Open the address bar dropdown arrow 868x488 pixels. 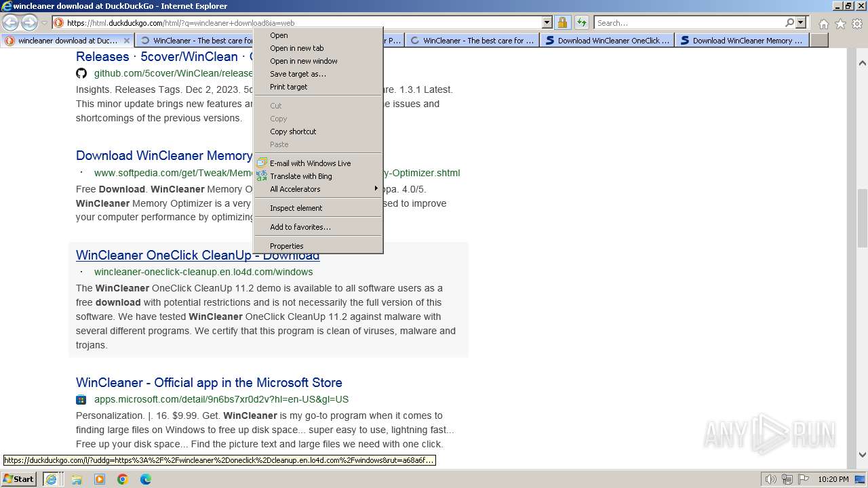(547, 22)
